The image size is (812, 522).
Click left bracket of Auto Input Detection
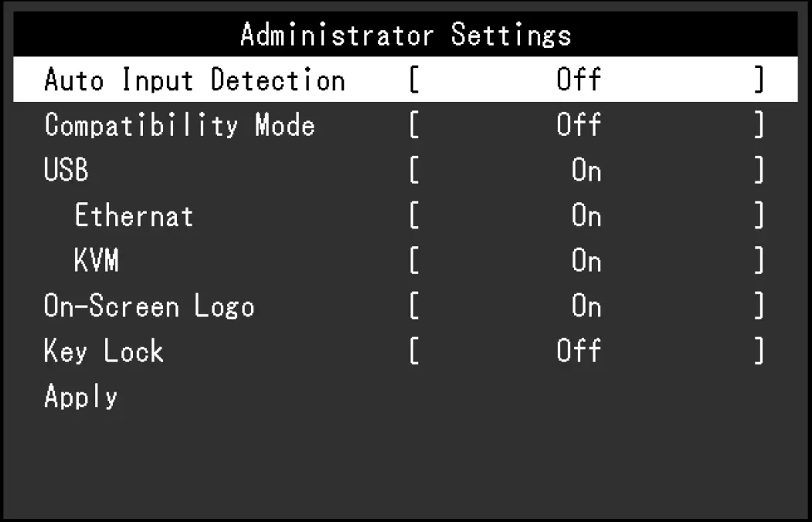[x=414, y=80]
